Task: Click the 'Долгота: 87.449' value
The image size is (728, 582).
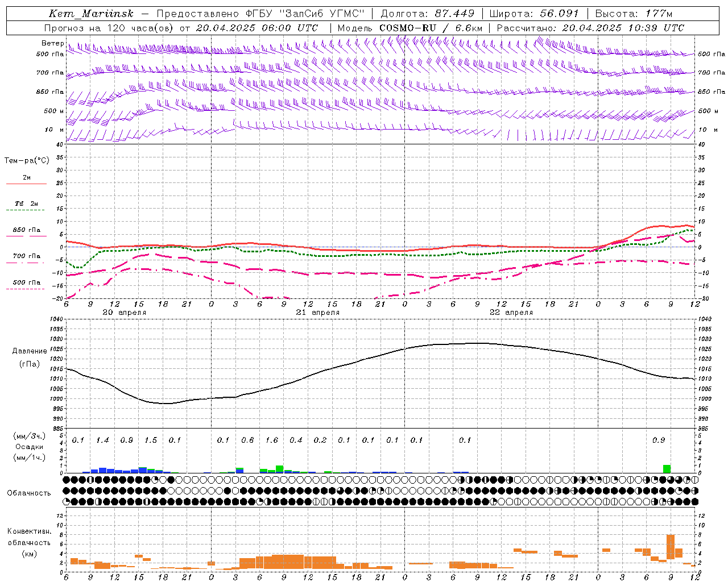Action: pyautogui.click(x=428, y=14)
